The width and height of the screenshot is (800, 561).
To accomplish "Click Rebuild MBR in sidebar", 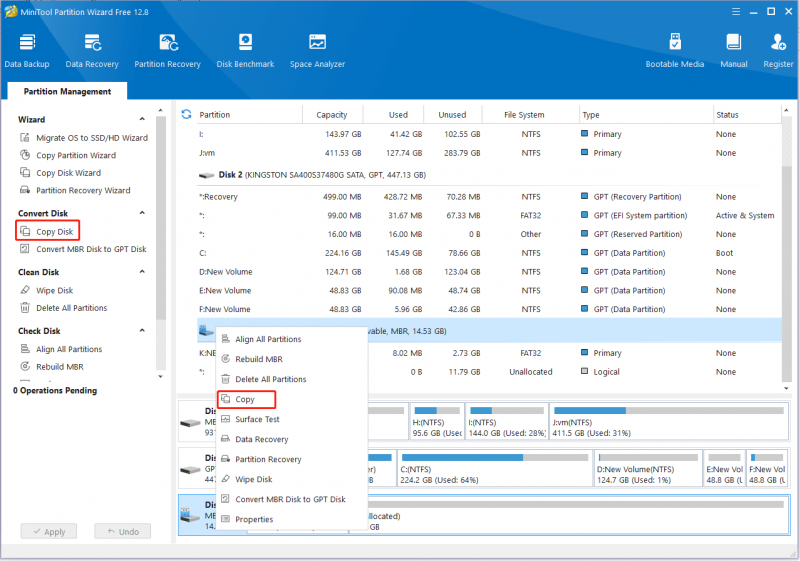I will pyautogui.click(x=52, y=367).
